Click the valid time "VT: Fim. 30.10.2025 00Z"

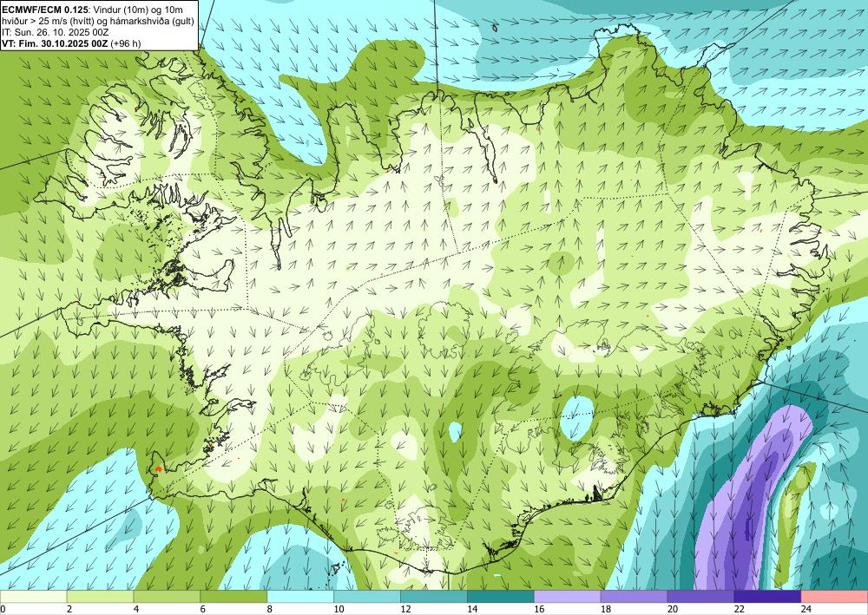pyautogui.click(x=56, y=43)
